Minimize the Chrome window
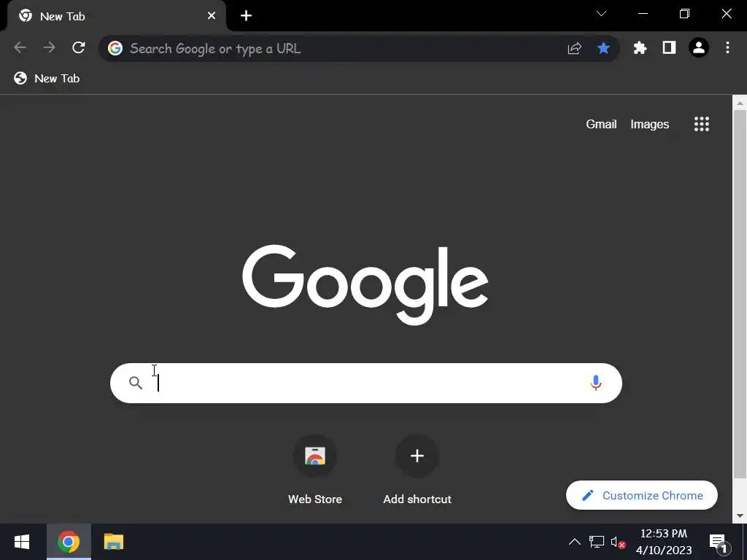 click(643, 14)
